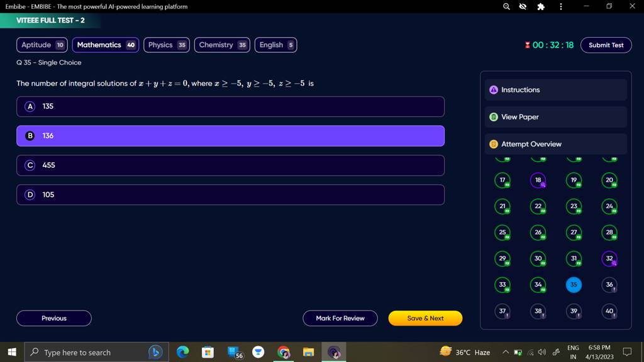Expand hidden icons in the system tray
This screenshot has height=362, width=644.
tap(504, 352)
